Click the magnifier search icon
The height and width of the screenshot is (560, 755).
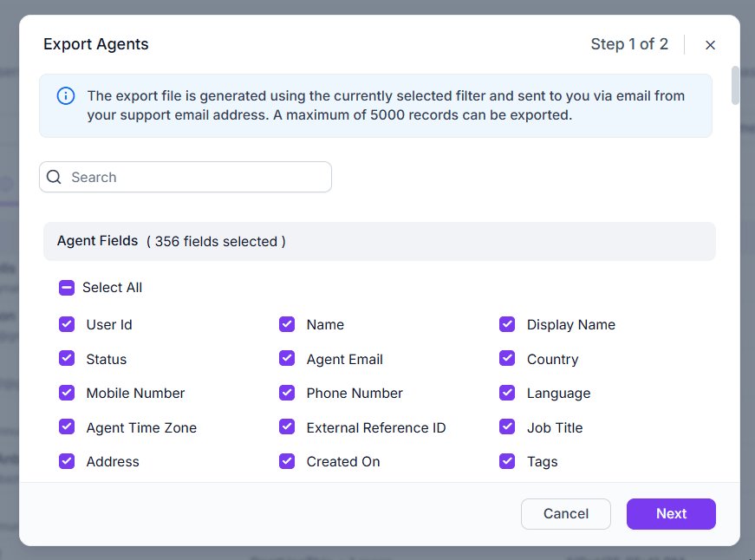point(54,177)
